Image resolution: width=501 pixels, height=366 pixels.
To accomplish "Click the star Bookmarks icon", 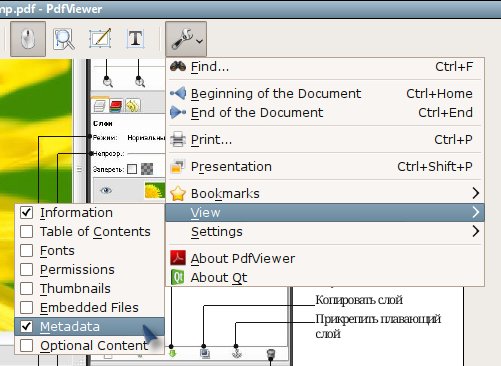I will tap(178, 193).
